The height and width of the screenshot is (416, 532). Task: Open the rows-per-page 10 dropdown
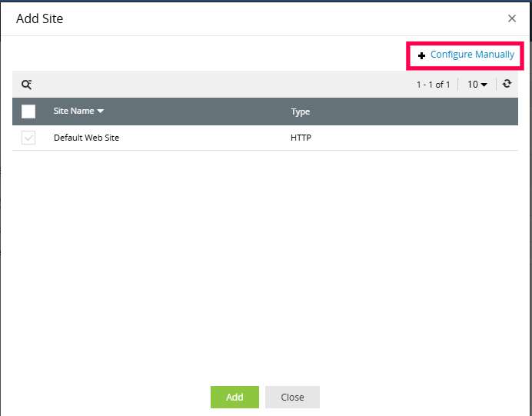tap(477, 84)
